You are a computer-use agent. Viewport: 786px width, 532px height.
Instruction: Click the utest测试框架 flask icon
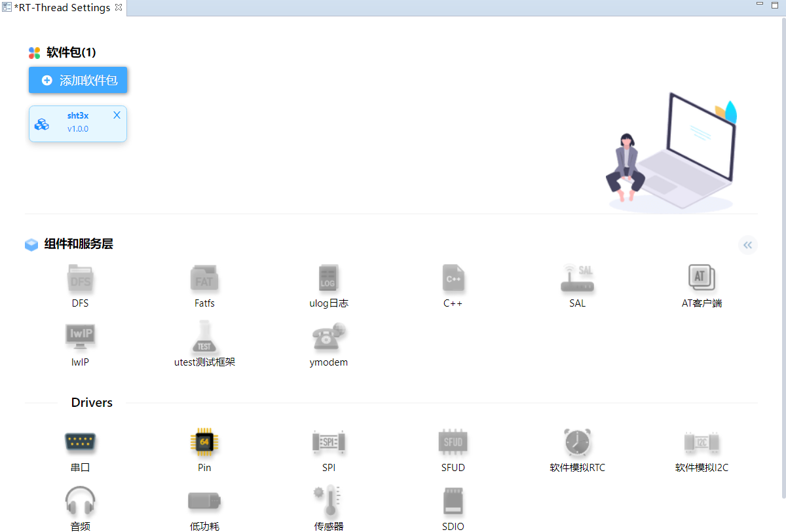click(x=204, y=337)
